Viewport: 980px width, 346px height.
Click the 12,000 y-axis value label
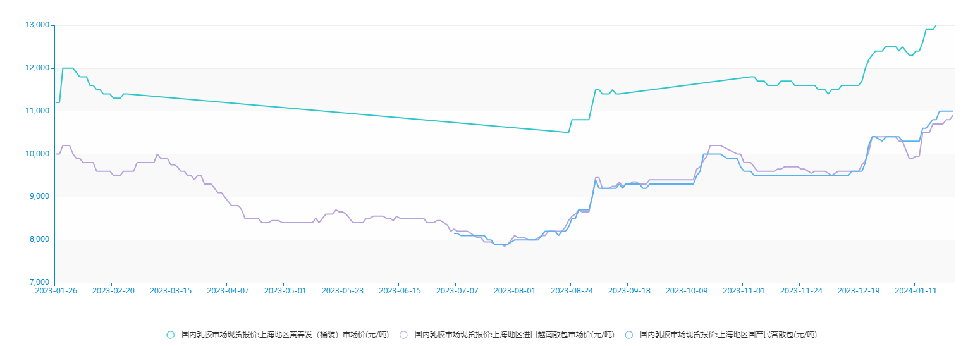click(x=37, y=68)
